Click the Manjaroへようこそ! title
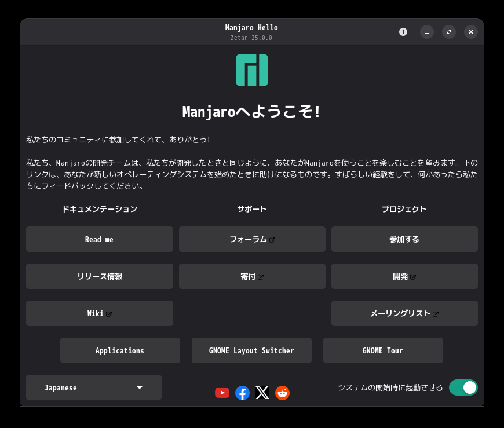The height and width of the screenshot is (428, 504). (251, 112)
